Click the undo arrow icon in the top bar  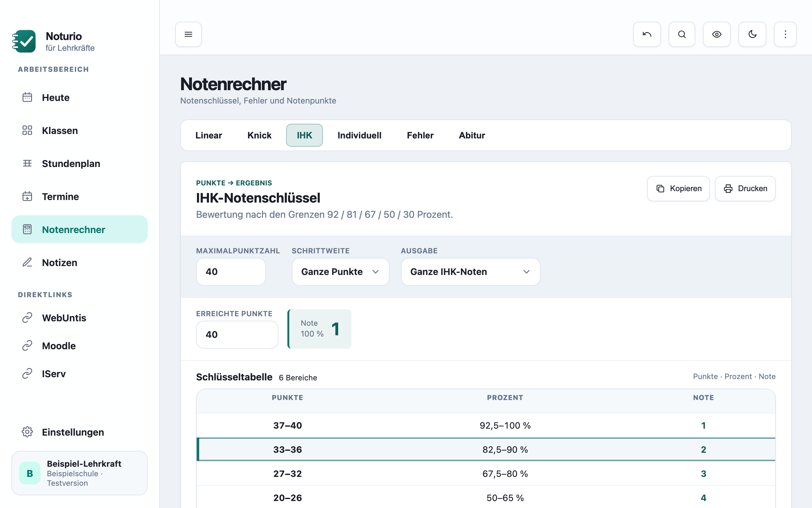(646, 34)
